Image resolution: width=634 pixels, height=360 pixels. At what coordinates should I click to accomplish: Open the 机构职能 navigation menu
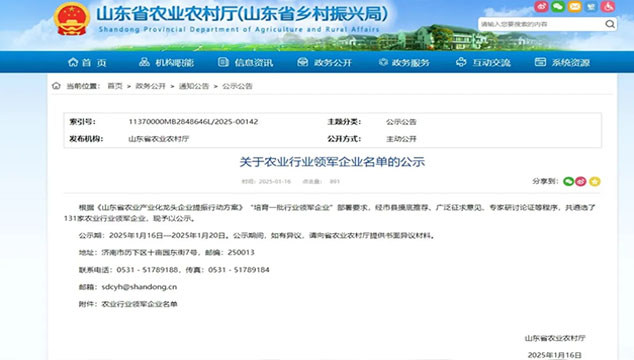[x=166, y=62]
